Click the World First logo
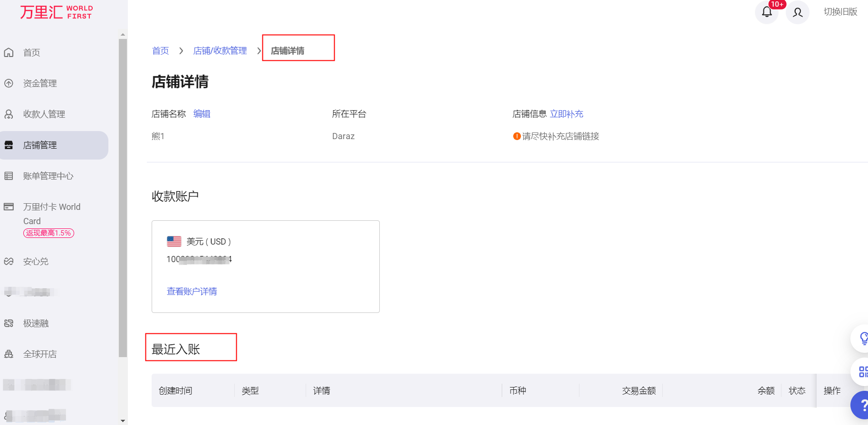 pos(56,12)
